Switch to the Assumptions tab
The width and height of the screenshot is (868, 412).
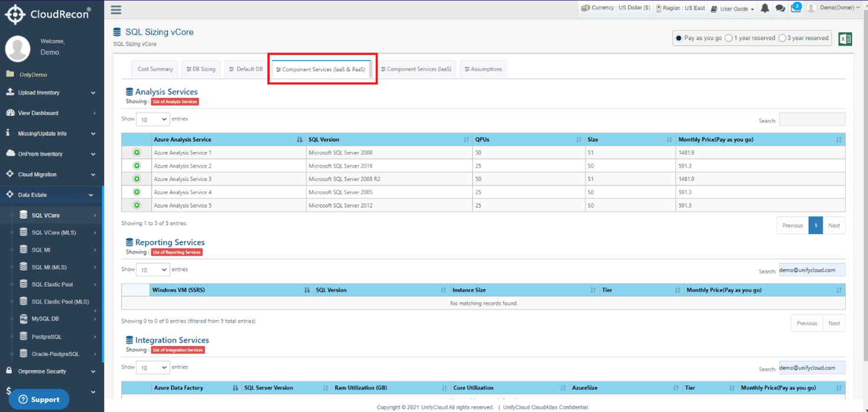coord(483,69)
